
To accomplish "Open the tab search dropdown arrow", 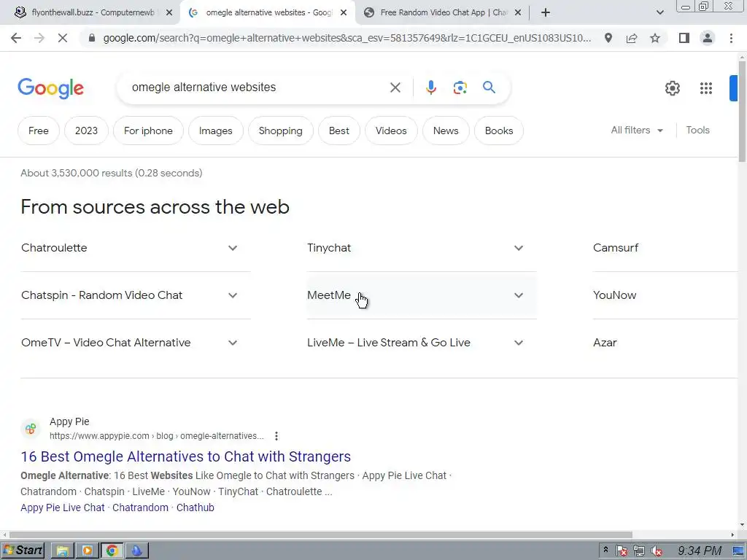I will click(x=659, y=13).
